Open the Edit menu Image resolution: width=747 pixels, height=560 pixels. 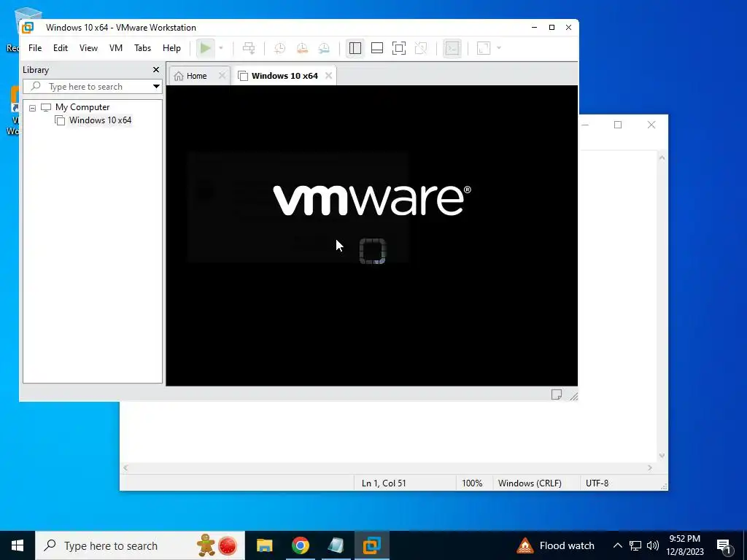pyautogui.click(x=61, y=48)
